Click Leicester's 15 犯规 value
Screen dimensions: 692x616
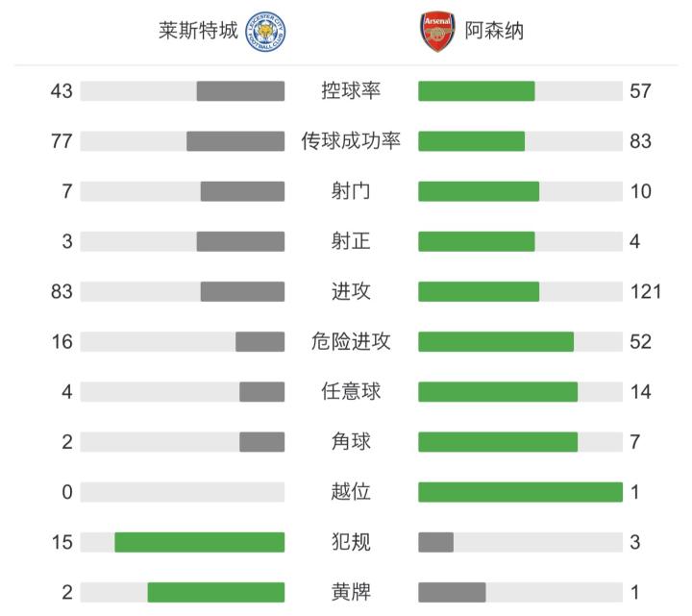62,542
